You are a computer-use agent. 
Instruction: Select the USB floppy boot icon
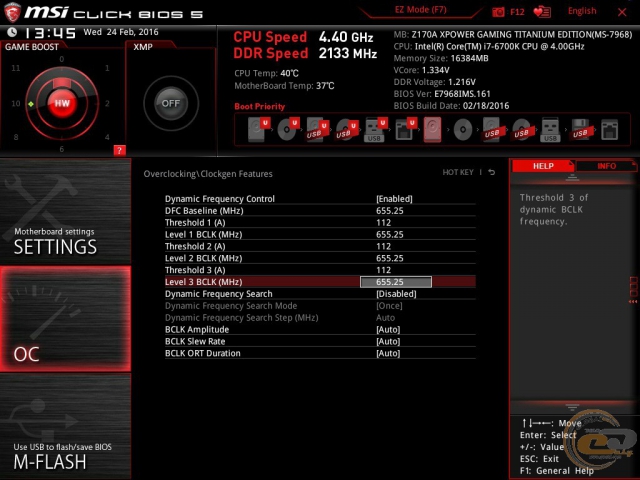(x=580, y=130)
